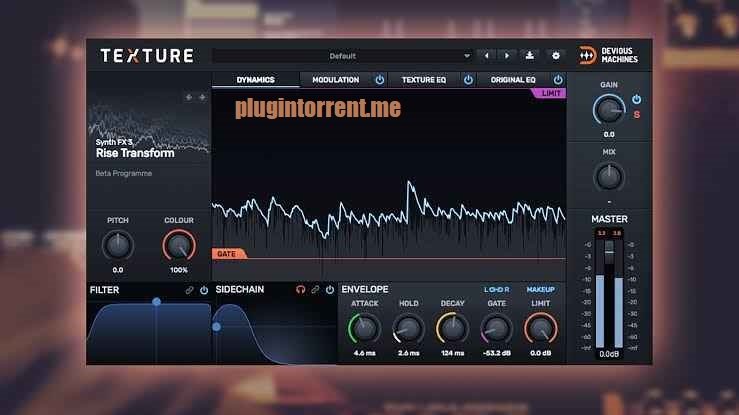Select previous texture source arrow

tap(189, 98)
